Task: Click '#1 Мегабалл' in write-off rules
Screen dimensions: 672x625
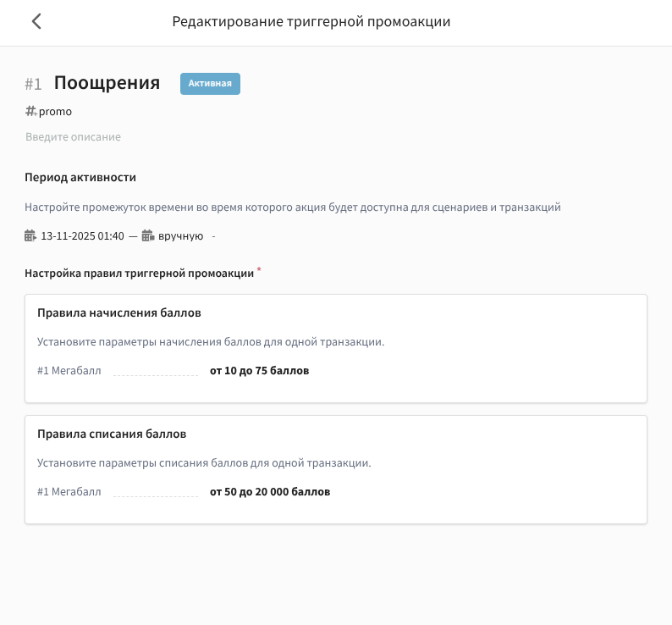Action: pos(69,492)
